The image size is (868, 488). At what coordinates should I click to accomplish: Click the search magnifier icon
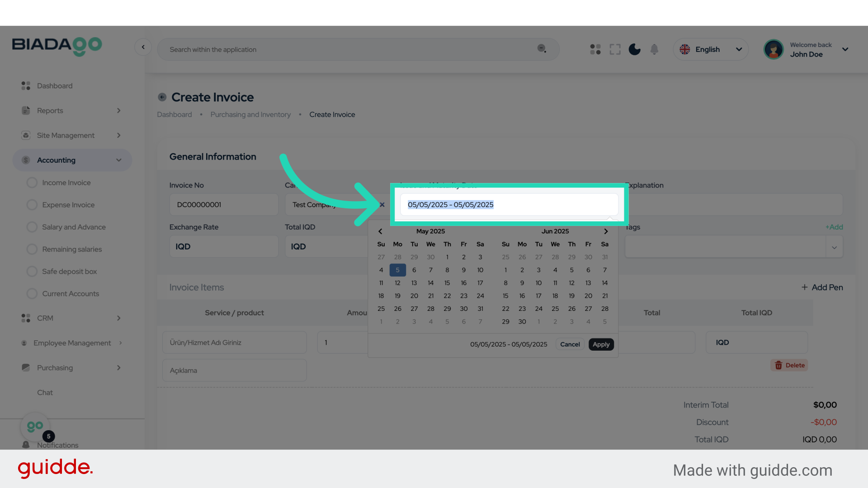[542, 48]
